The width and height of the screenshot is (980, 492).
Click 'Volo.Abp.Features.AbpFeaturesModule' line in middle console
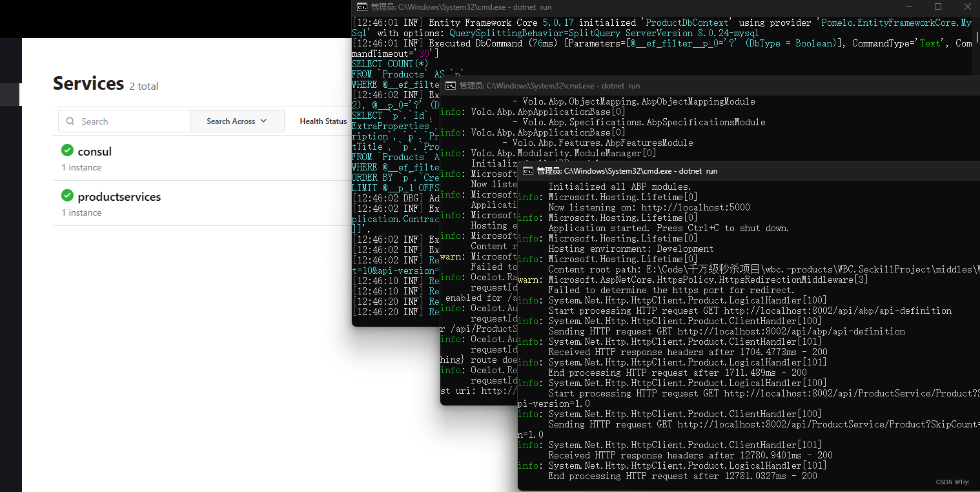pyautogui.click(x=598, y=143)
